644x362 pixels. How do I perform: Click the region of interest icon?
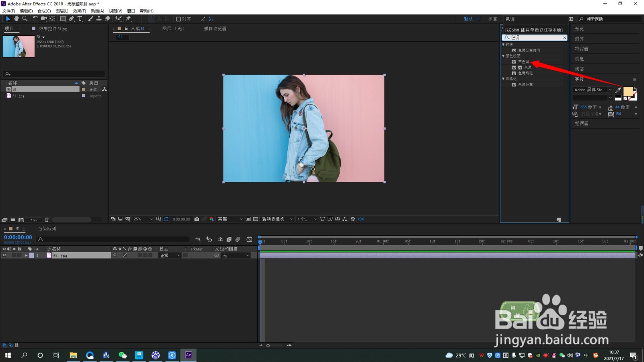click(248, 219)
